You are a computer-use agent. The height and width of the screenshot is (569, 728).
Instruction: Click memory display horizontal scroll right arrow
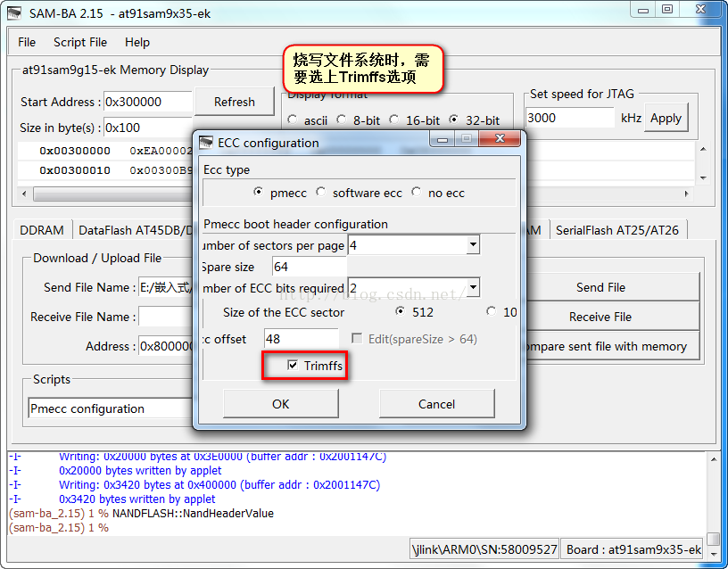[686, 194]
